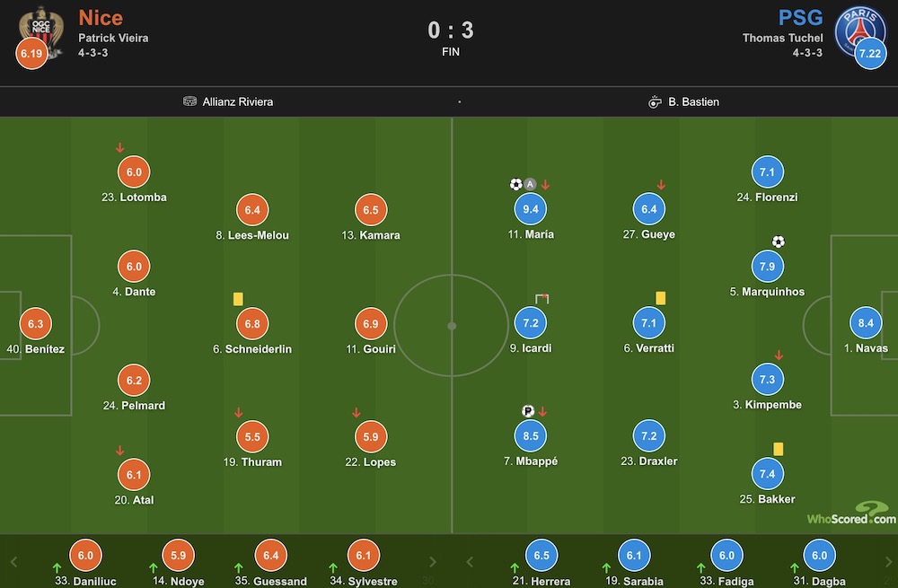Open the PSG team name link

(800, 18)
